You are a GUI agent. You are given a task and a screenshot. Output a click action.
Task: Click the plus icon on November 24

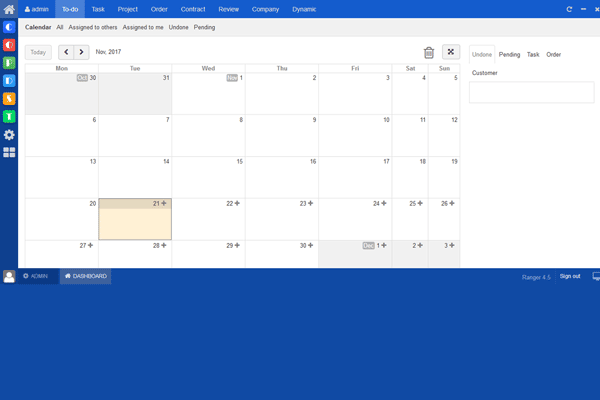point(383,203)
